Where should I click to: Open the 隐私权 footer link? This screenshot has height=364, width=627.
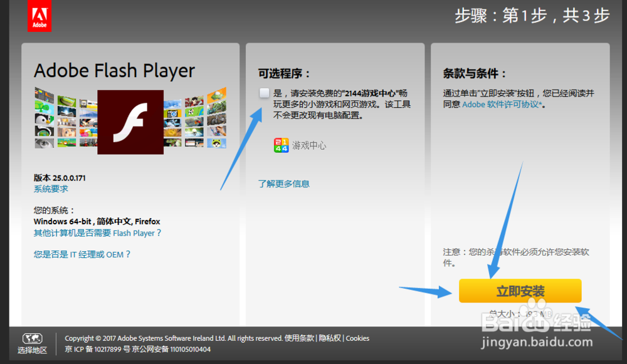point(330,338)
